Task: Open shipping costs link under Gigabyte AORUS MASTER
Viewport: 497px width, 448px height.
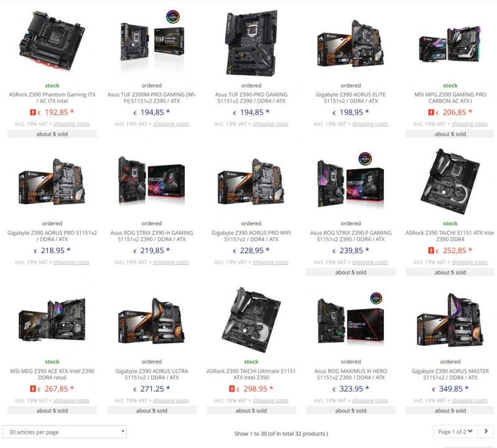Action: pyautogui.click(x=470, y=401)
